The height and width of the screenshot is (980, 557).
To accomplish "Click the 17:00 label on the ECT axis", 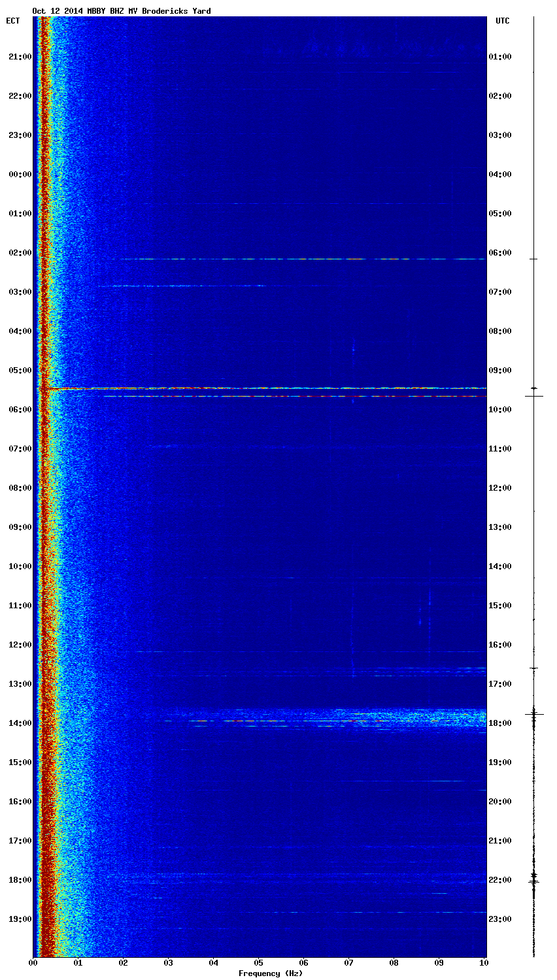I will tap(20, 841).
